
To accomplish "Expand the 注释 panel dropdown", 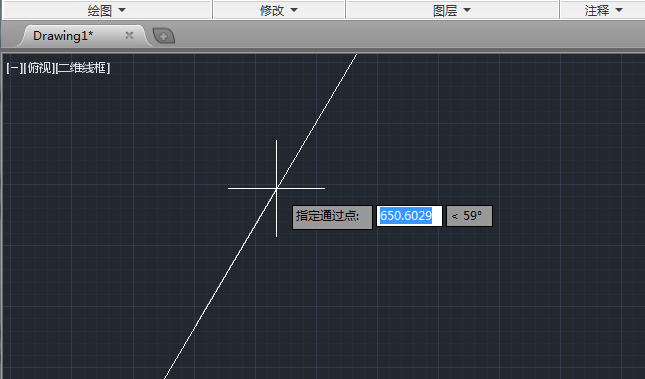I will tap(603, 10).
